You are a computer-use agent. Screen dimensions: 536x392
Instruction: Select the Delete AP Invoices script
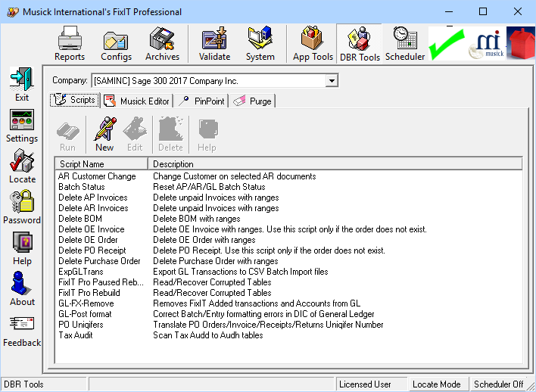coord(93,198)
